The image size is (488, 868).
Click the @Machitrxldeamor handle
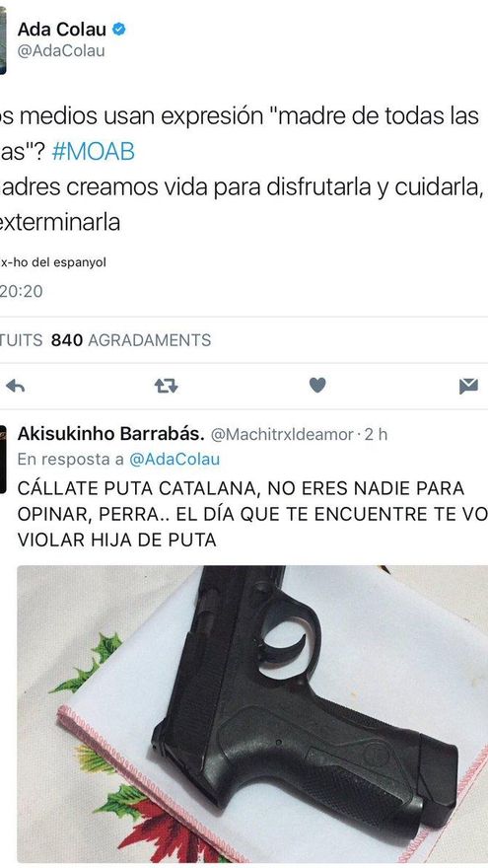pos(282,435)
